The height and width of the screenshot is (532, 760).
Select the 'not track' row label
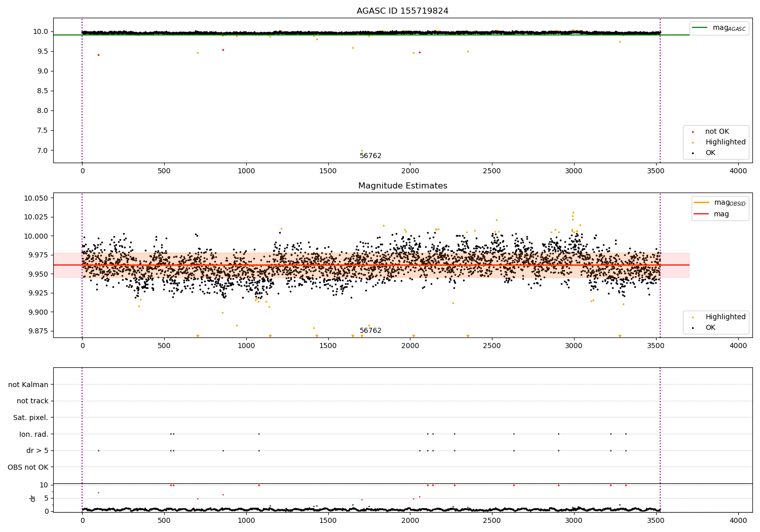point(32,401)
